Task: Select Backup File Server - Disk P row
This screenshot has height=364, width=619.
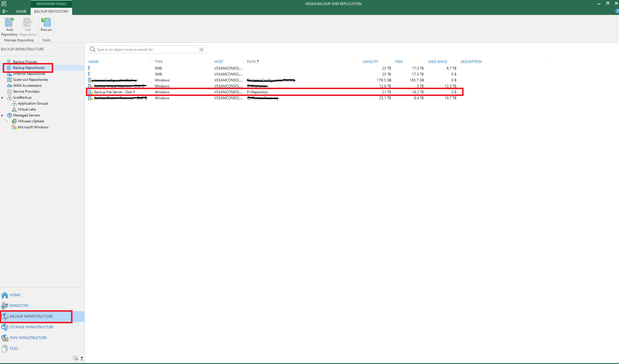Action: point(275,92)
